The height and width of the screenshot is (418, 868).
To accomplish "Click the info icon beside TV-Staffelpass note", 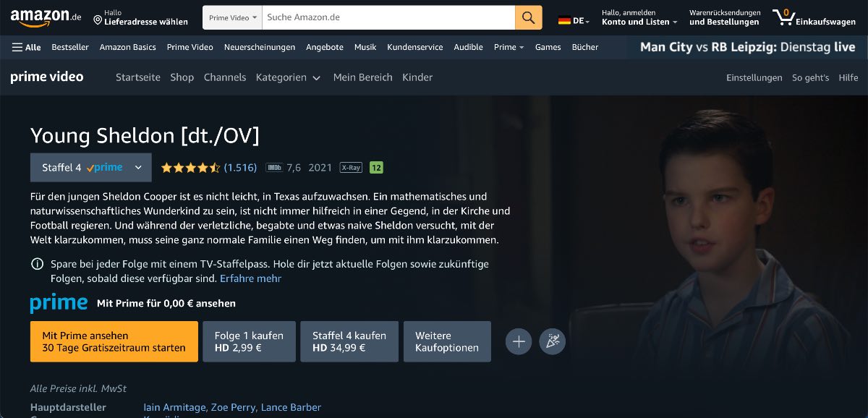I will [37, 265].
